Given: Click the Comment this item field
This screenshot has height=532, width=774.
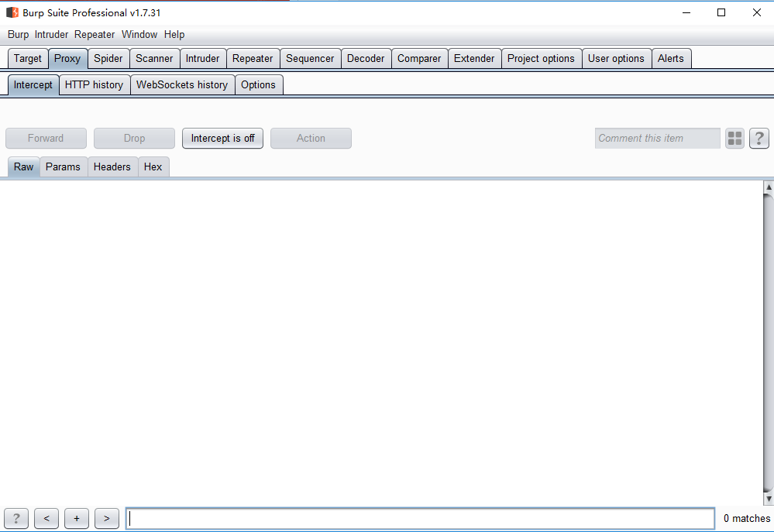Looking at the screenshot, I should pyautogui.click(x=658, y=138).
